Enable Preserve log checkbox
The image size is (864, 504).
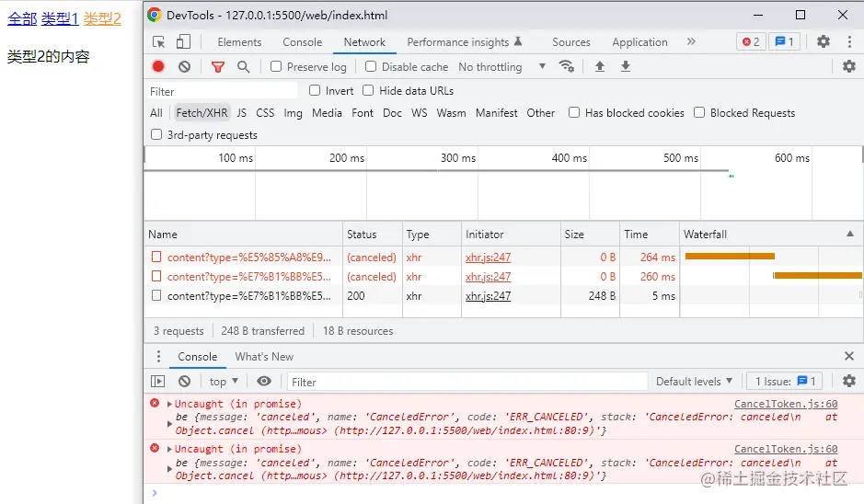[276, 66]
